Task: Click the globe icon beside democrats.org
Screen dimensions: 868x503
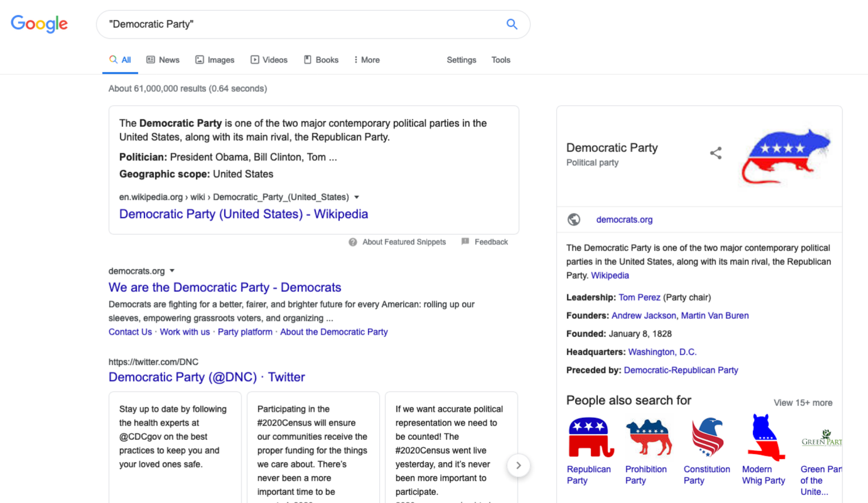Action: click(573, 220)
